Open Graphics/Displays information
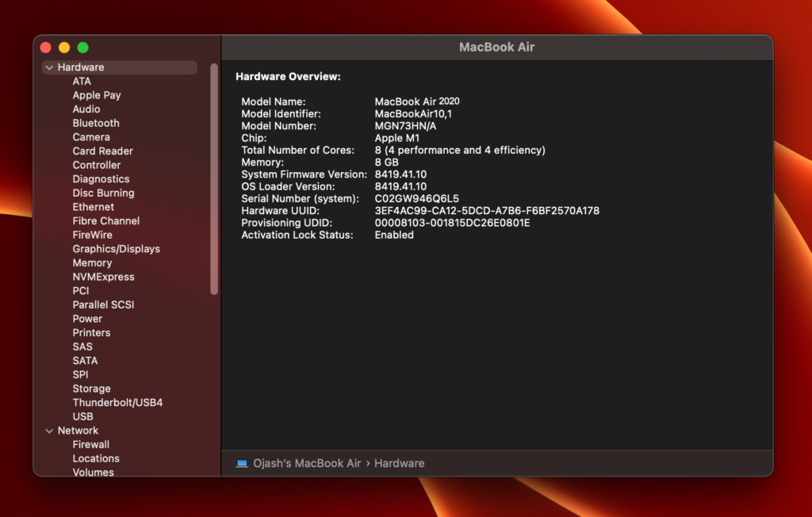This screenshot has width=812, height=517. [x=116, y=249]
